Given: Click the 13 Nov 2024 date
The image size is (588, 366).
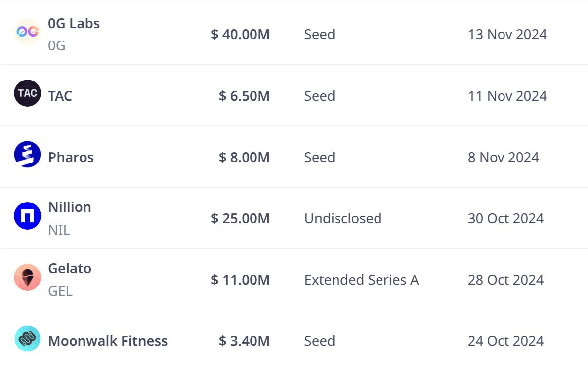Looking at the screenshot, I should 507,34.
